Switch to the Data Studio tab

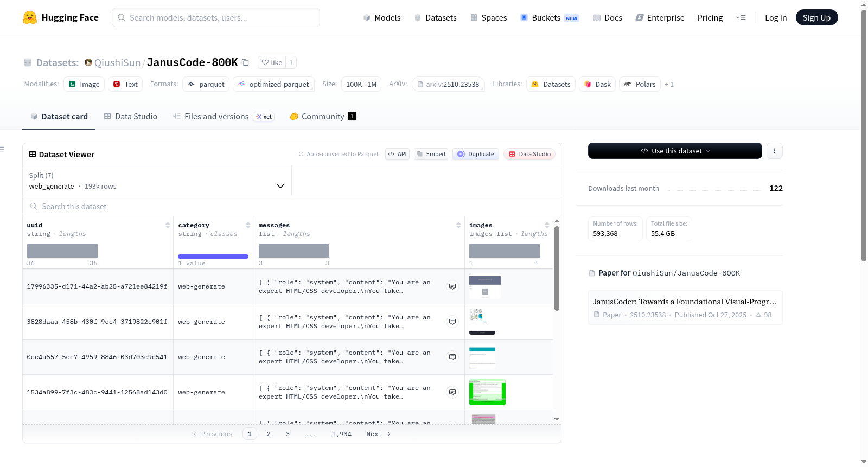tap(131, 117)
